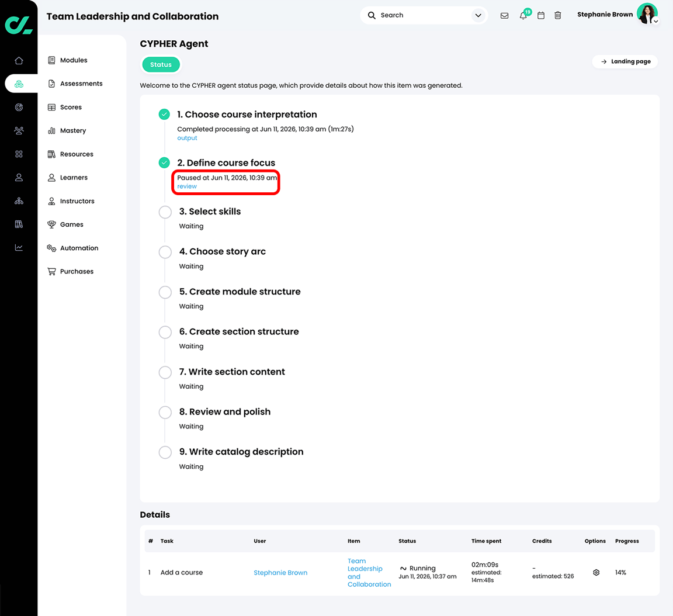Click the Assessments menu icon

51,84
